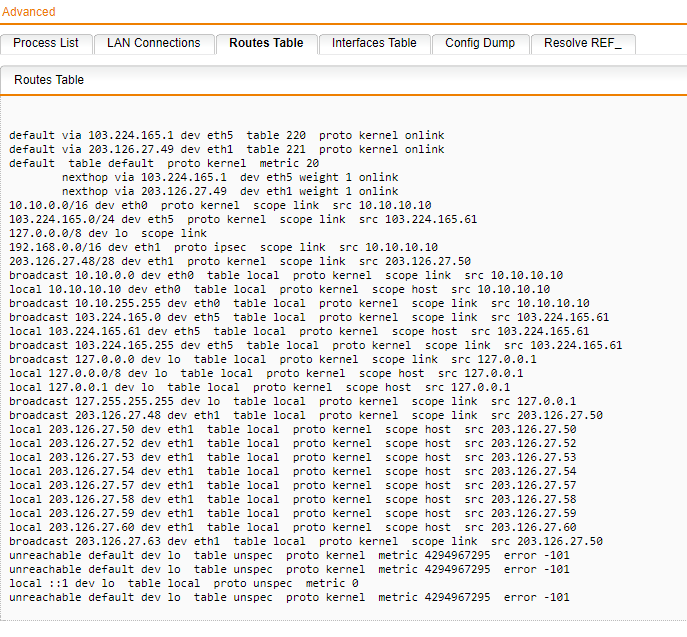
Task: Click the default via 103.224.165.1 table 220 line
Action: (x=227, y=135)
